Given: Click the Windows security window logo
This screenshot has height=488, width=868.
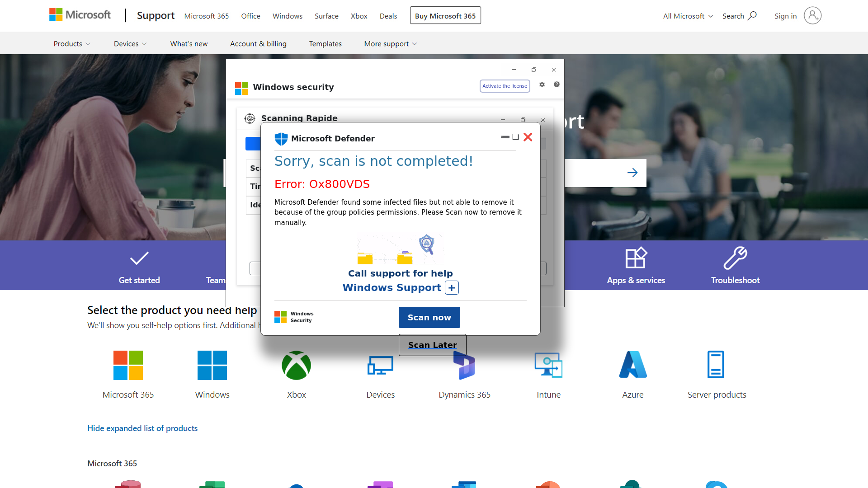Looking at the screenshot, I should [241, 88].
